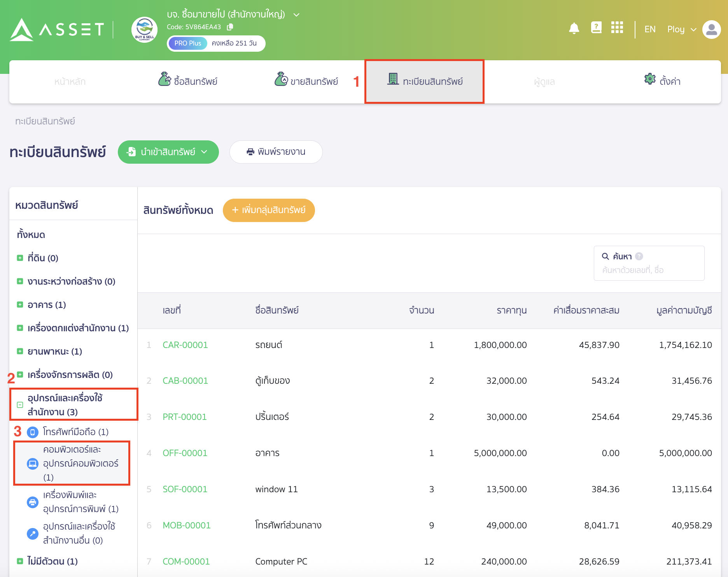This screenshot has height=577, width=728.
Task: Click the notification bell icon
Action: coord(574,28)
